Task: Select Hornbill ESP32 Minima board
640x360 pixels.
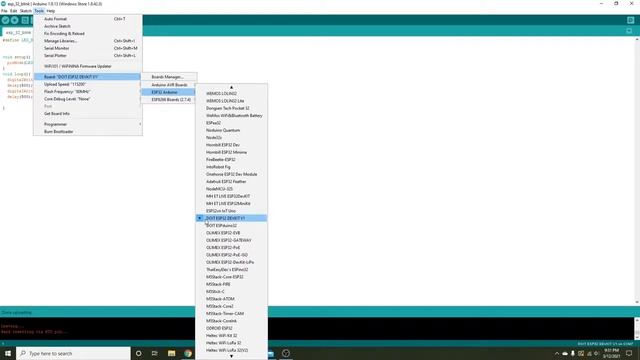Action: (x=231, y=152)
